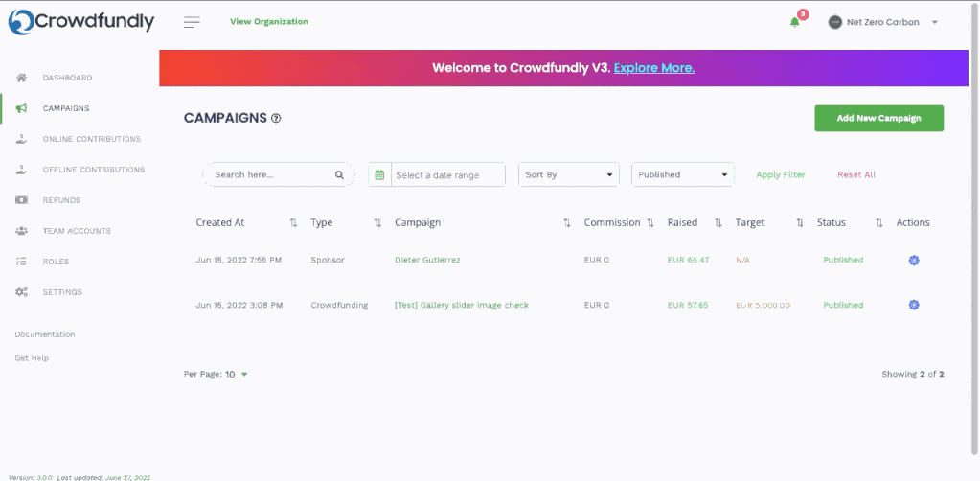Open the Dieter Gutierrez campaign
This screenshot has width=980, height=481.
[x=427, y=260]
